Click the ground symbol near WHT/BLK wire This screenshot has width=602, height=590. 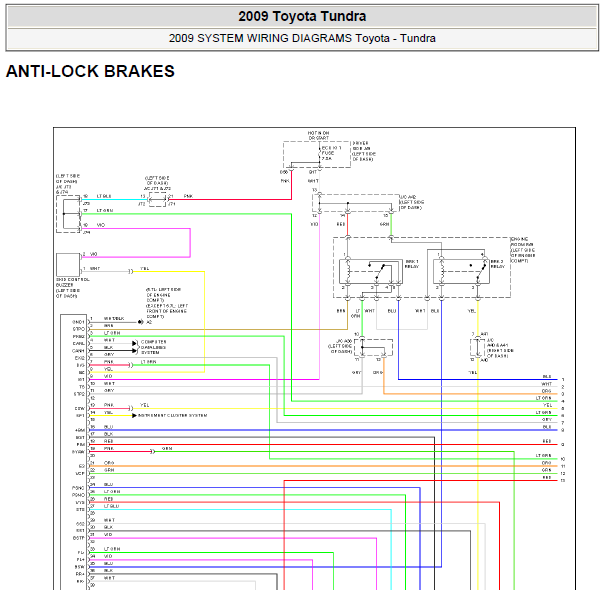[x=141, y=322]
